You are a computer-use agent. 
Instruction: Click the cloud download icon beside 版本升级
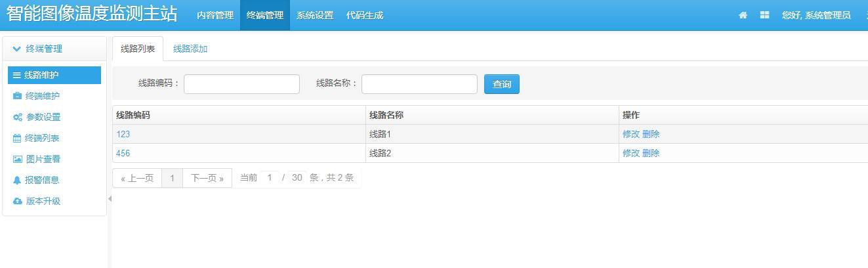[18, 201]
